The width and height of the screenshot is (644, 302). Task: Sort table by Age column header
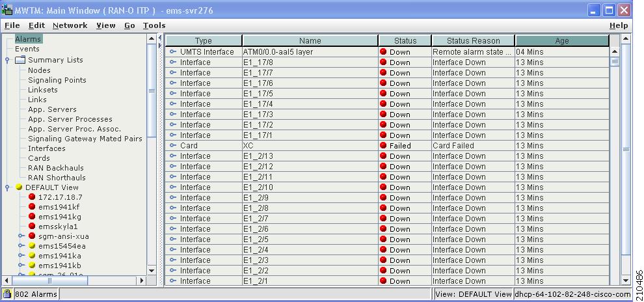coord(562,40)
